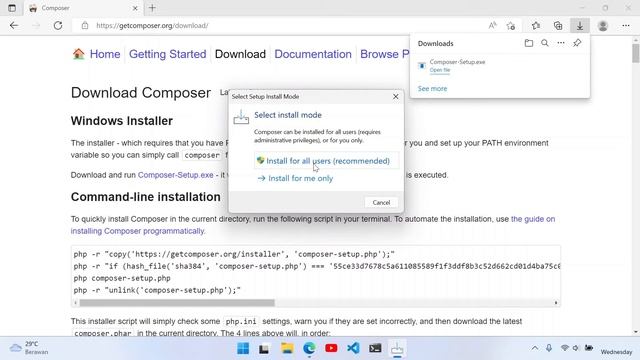Open browser Collections
This screenshot has width=640, height=360.
tap(558, 25)
